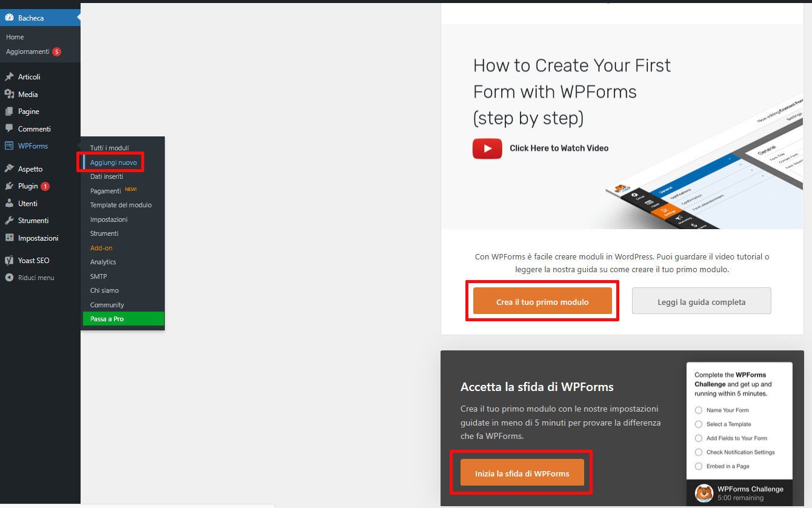The width and height of the screenshot is (812, 508).
Task: Open Template del modulo submenu item
Action: tap(121, 205)
